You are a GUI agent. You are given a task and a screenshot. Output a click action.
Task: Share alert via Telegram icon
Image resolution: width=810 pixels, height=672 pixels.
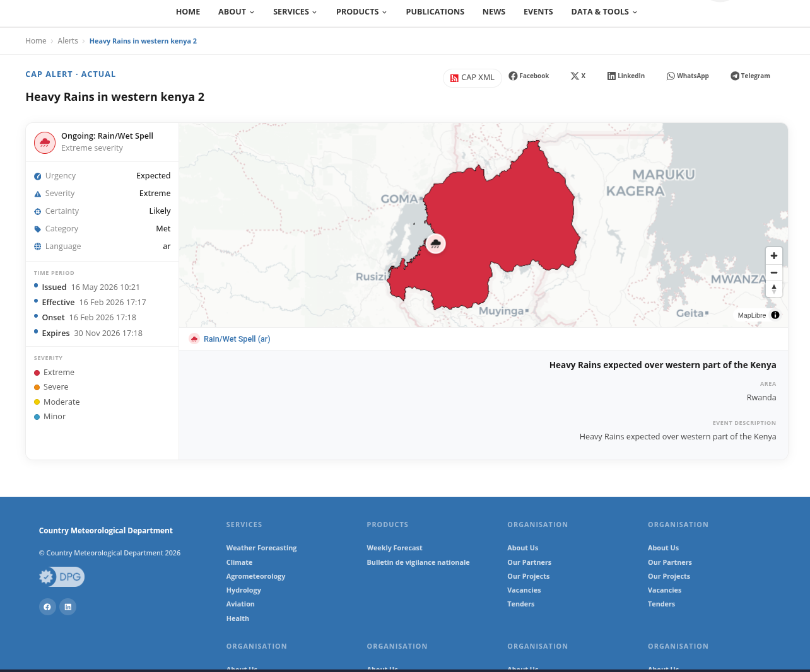[x=735, y=76]
